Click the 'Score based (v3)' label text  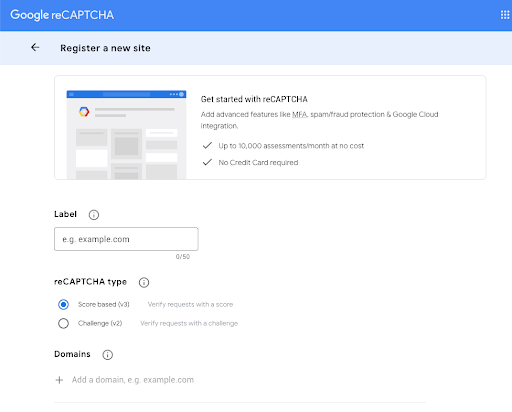tap(104, 304)
